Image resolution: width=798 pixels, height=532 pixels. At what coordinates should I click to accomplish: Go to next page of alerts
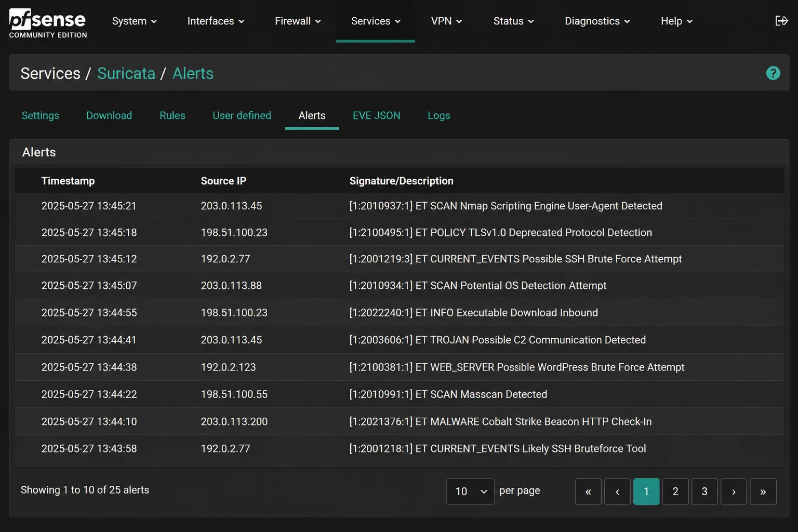pos(734,491)
